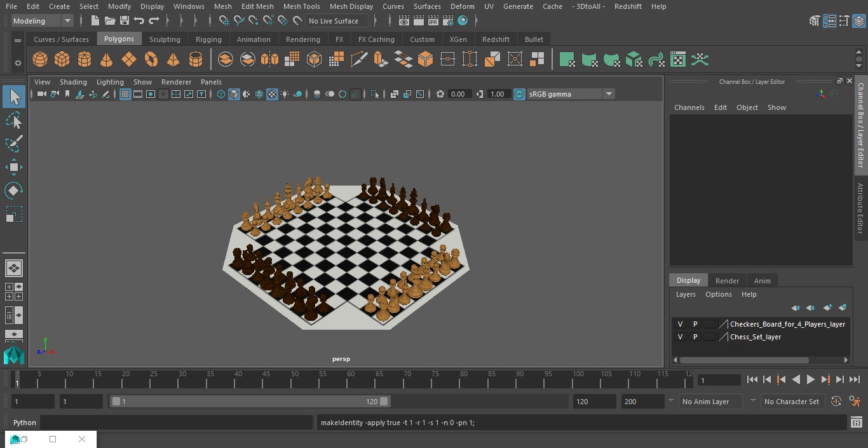868x448 pixels.
Task: Open the sRGB gamma view transform dropdown
Action: click(571, 94)
